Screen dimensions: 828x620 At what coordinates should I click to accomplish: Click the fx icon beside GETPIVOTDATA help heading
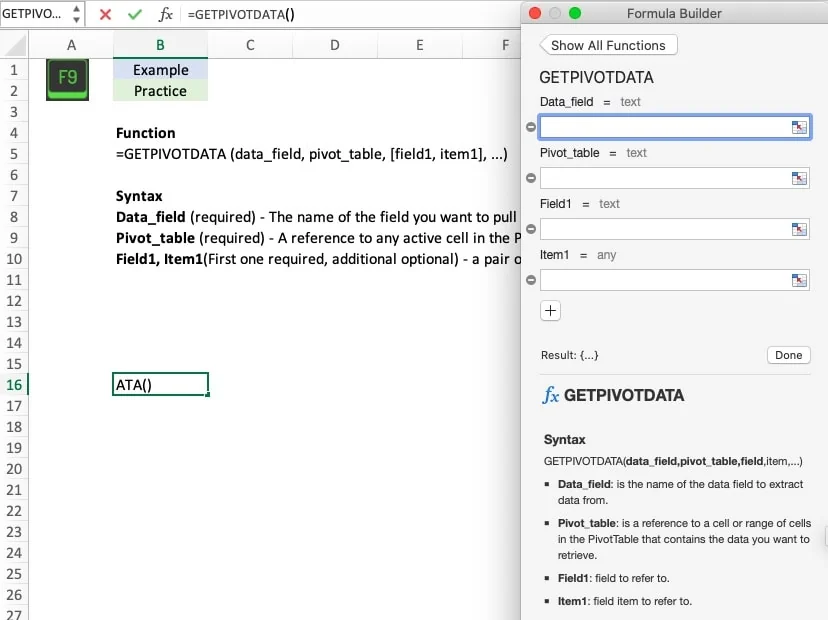point(550,396)
